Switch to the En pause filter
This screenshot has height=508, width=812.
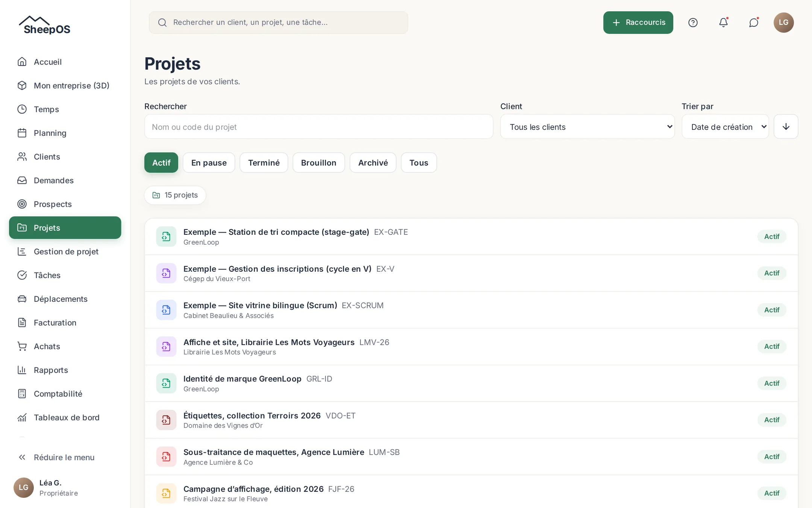click(209, 163)
